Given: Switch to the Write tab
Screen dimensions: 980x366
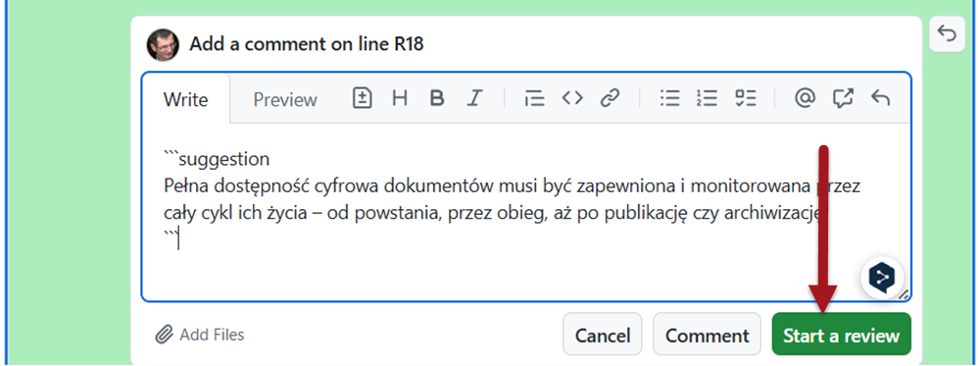Looking at the screenshot, I should [x=185, y=99].
